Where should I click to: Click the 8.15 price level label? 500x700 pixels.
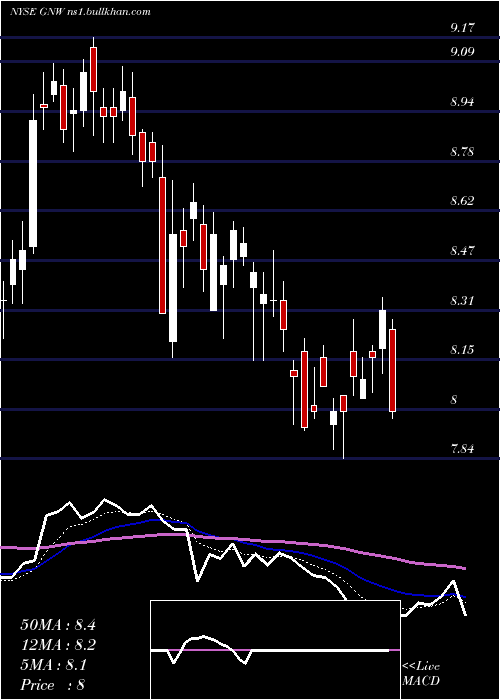[462, 350]
